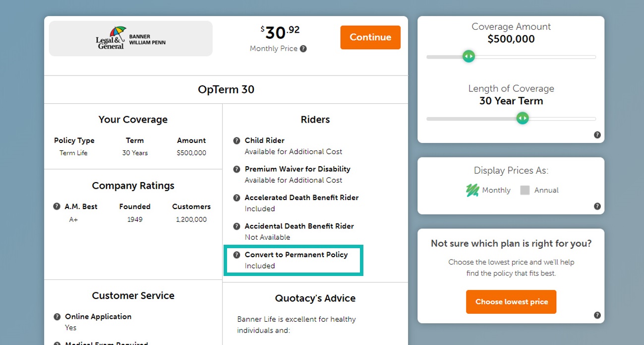The height and width of the screenshot is (345, 644).
Task: Click the 1,200,000 customers value
Action: (x=191, y=219)
